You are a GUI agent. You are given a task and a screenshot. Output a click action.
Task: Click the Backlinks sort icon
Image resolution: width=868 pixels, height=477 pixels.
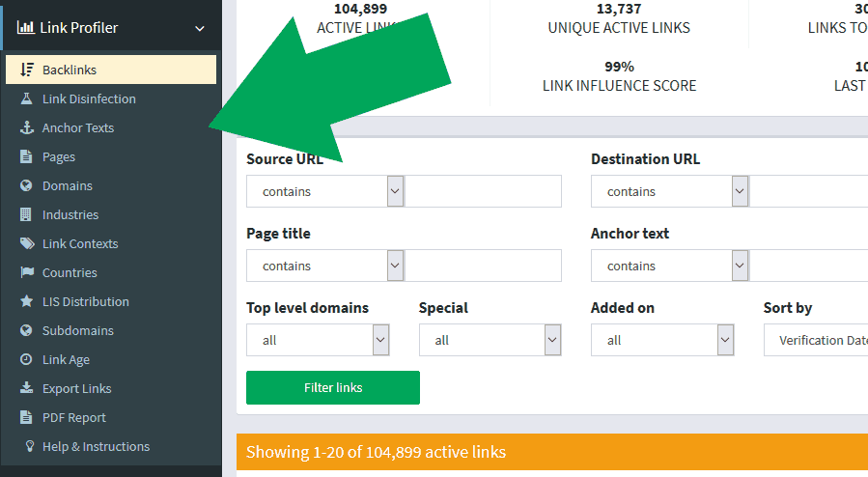click(x=27, y=70)
